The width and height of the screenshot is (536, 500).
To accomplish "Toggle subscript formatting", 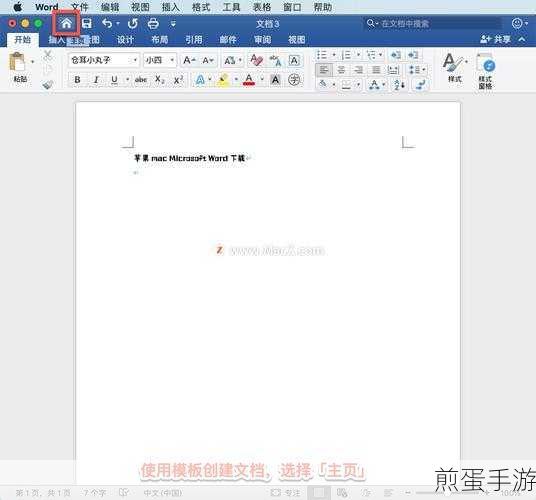I will pos(160,80).
